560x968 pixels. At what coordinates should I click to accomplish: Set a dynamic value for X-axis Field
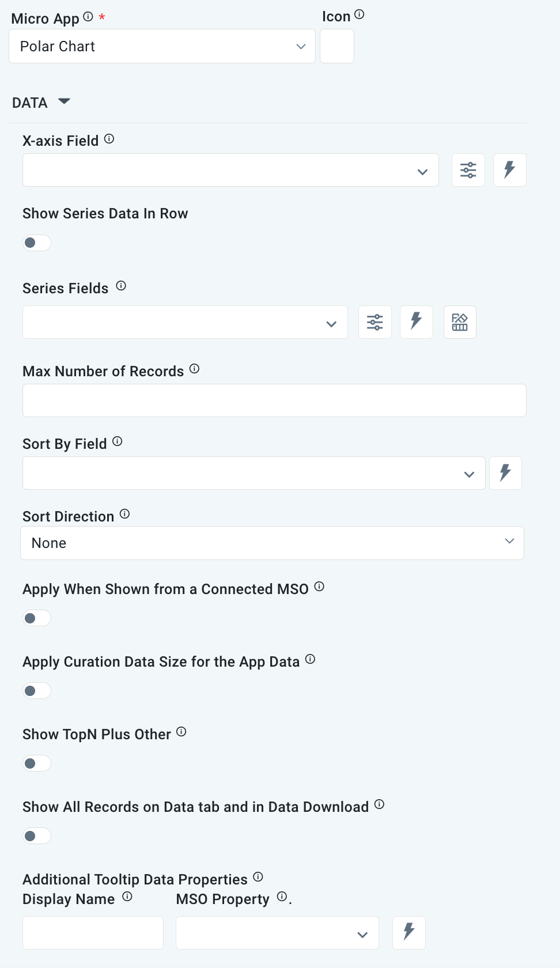pyautogui.click(x=509, y=170)
